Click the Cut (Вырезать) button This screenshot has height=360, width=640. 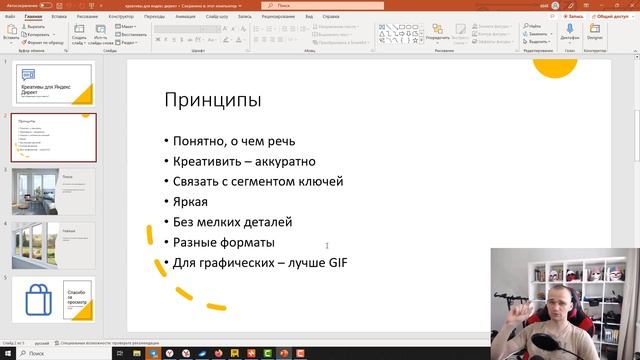point(33,27)
